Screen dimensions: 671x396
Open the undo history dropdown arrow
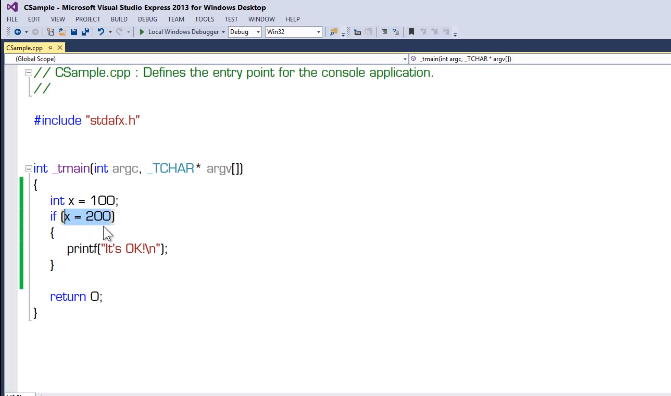pos(110,32)
